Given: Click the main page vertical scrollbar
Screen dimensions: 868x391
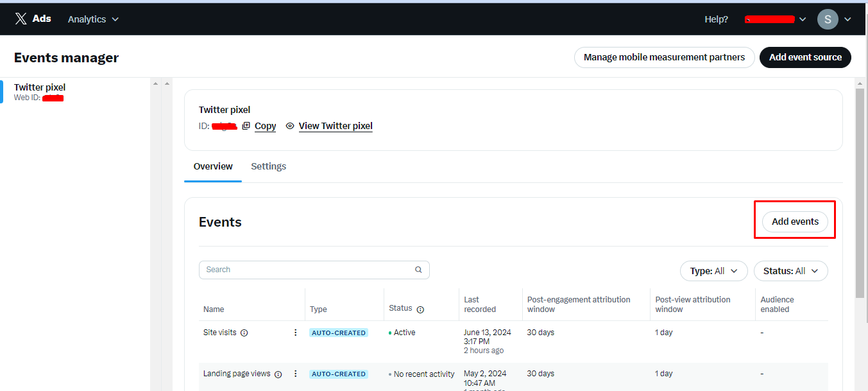Looking at the screenshot, I should (x=860, y=193).
